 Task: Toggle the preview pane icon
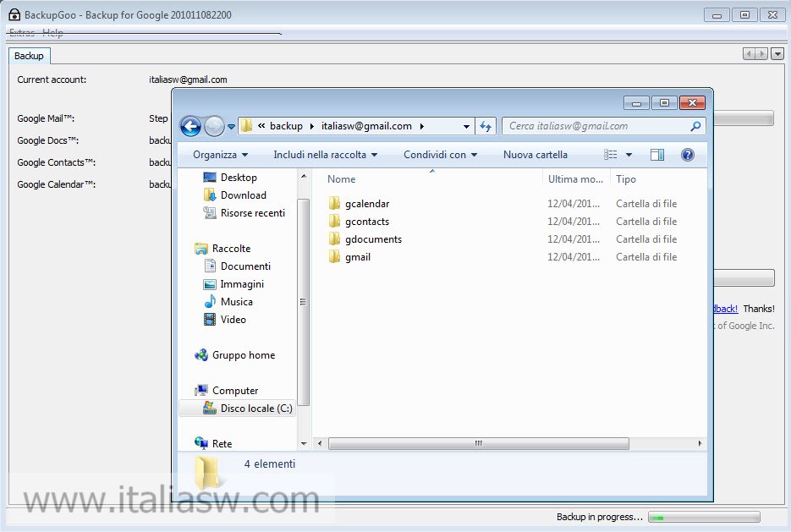coord(657,155)
